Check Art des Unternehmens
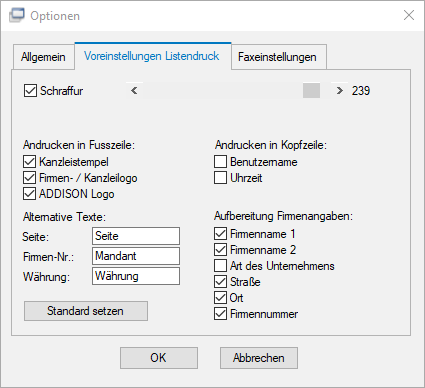 click(220, 266)
